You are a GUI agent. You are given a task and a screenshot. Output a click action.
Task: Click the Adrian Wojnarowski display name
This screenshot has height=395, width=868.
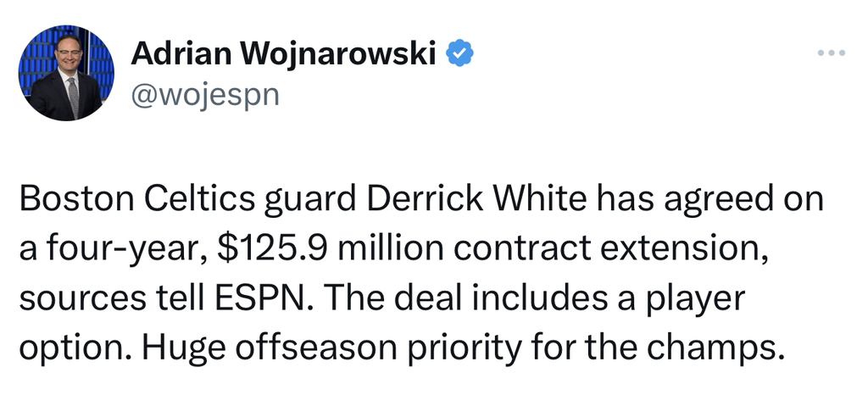tap(284, 54)
